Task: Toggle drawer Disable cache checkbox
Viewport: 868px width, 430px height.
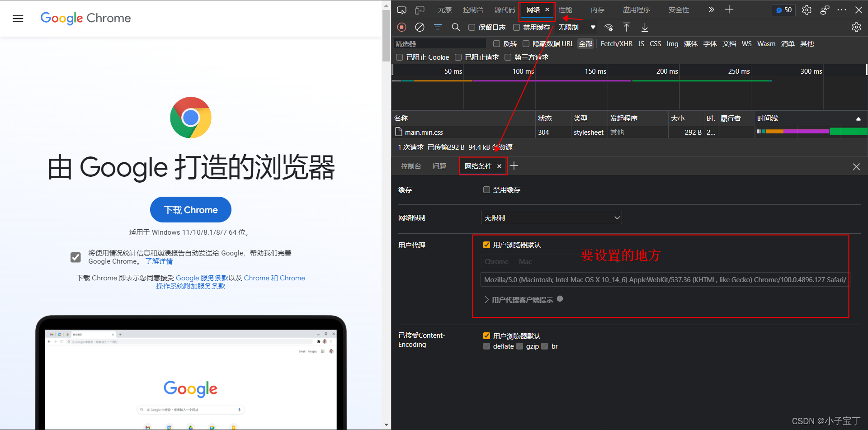Action: pyautogui.click(x=486, y=190)
